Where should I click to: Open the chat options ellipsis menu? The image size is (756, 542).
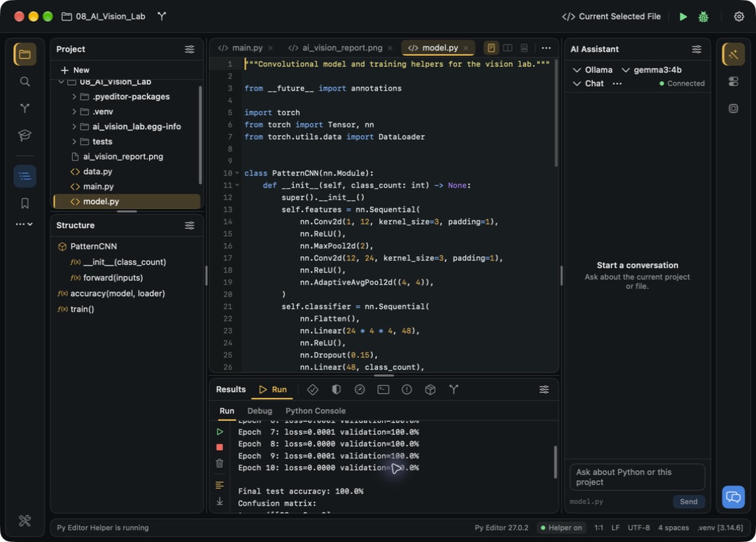(x=617, y=83)
